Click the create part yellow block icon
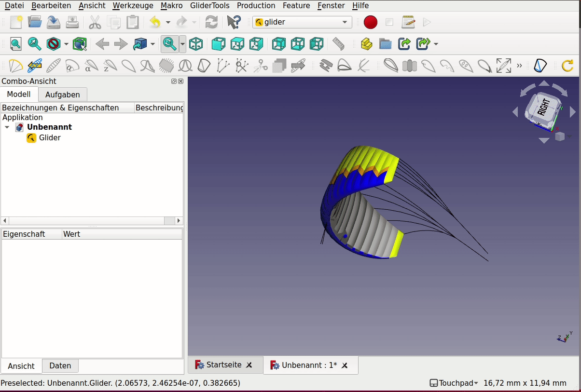This screenshot has height=392, width=581. 366,44
